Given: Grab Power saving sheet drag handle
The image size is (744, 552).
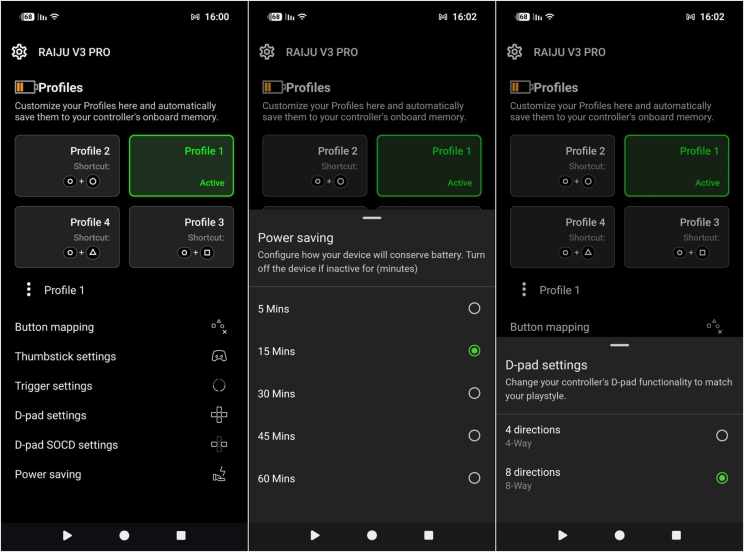Looking at the screenshot, I should click(x=372, y=218).
